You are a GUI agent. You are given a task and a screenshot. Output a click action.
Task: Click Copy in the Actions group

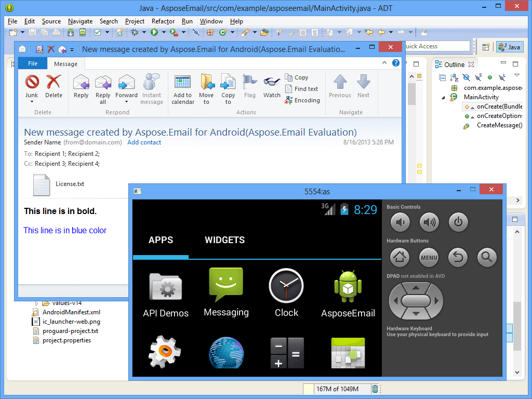(297, 77)
